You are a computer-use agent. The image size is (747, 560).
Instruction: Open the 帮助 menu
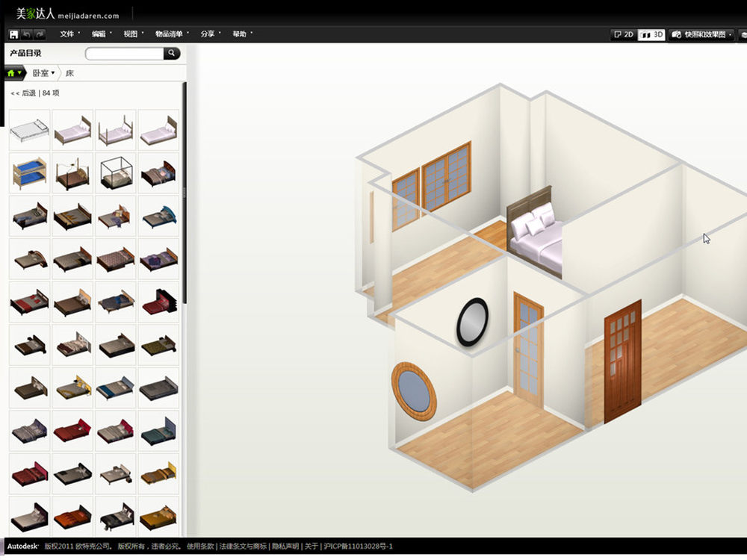click(x=243, y=34)
